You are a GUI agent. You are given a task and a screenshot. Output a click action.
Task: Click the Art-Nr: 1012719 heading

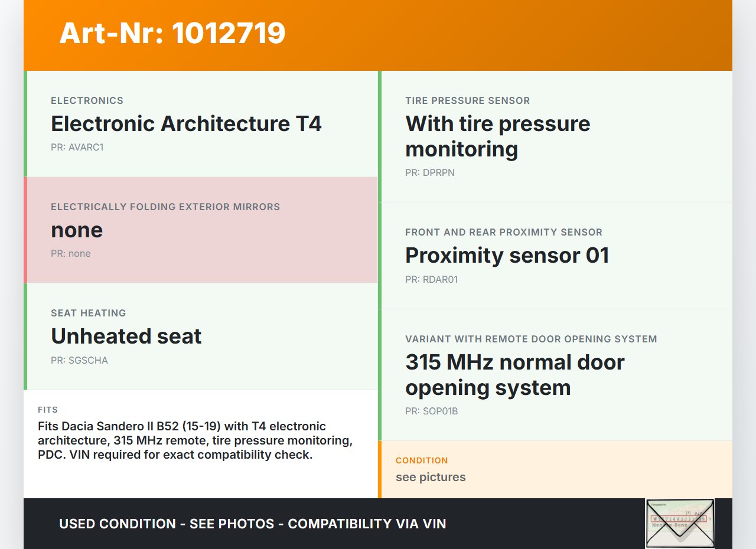click(172, 33)
